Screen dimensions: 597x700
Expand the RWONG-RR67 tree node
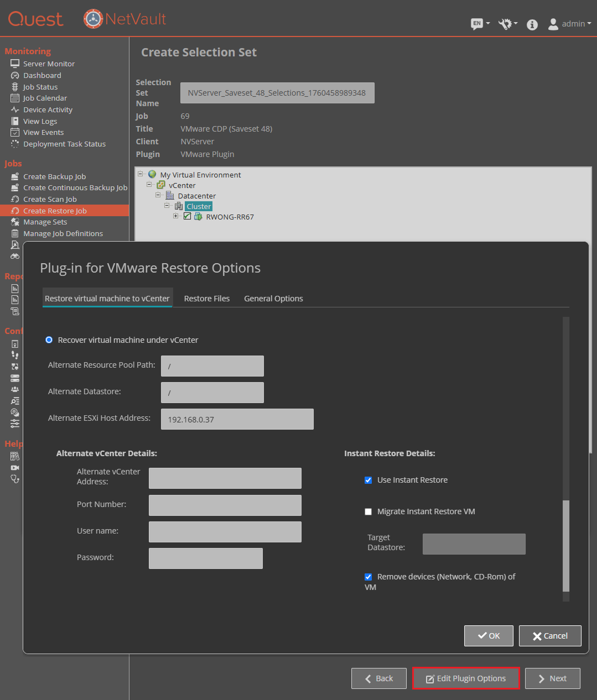coord(176,216)
